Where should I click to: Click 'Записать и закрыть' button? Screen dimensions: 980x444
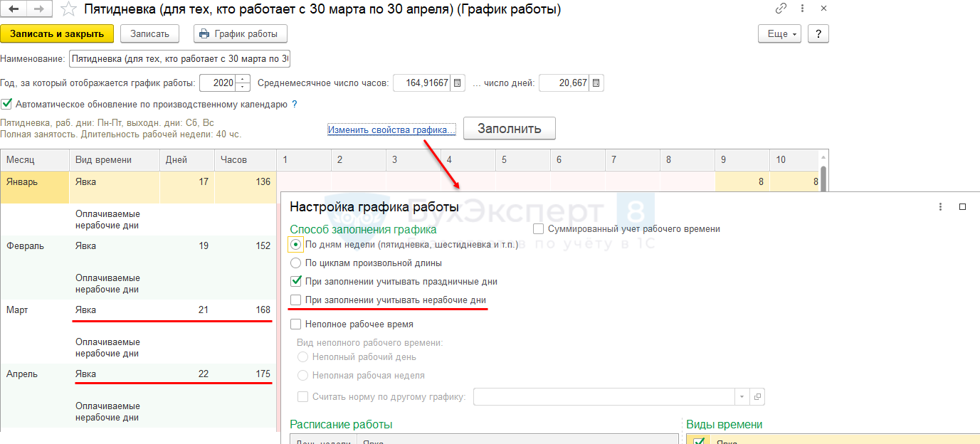pyautogui.click(x=57, y=33)
